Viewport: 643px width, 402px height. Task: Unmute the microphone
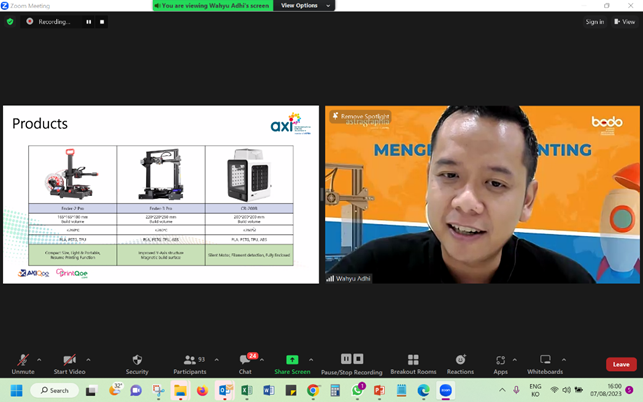click(x=23, y=363)
